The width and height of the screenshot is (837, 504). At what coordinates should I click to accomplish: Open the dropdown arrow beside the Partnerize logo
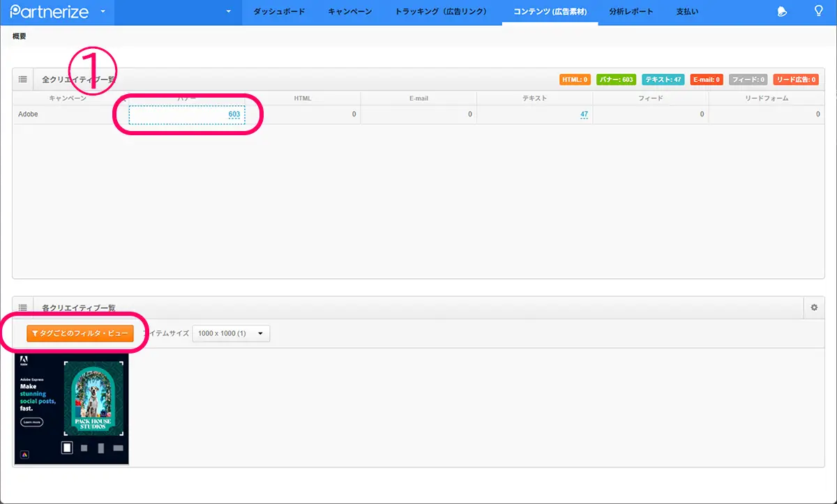(x=103, y=12)
